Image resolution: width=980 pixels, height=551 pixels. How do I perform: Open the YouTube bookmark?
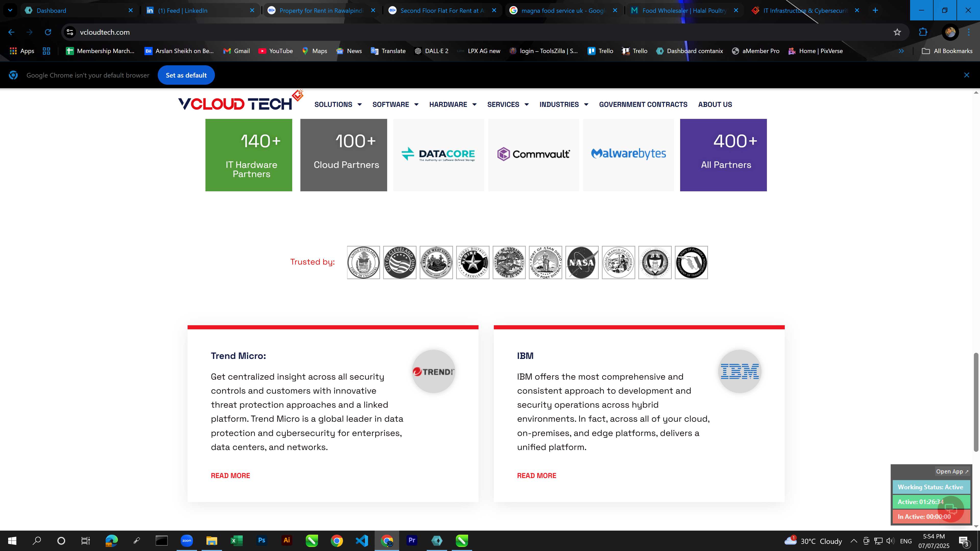275,51
